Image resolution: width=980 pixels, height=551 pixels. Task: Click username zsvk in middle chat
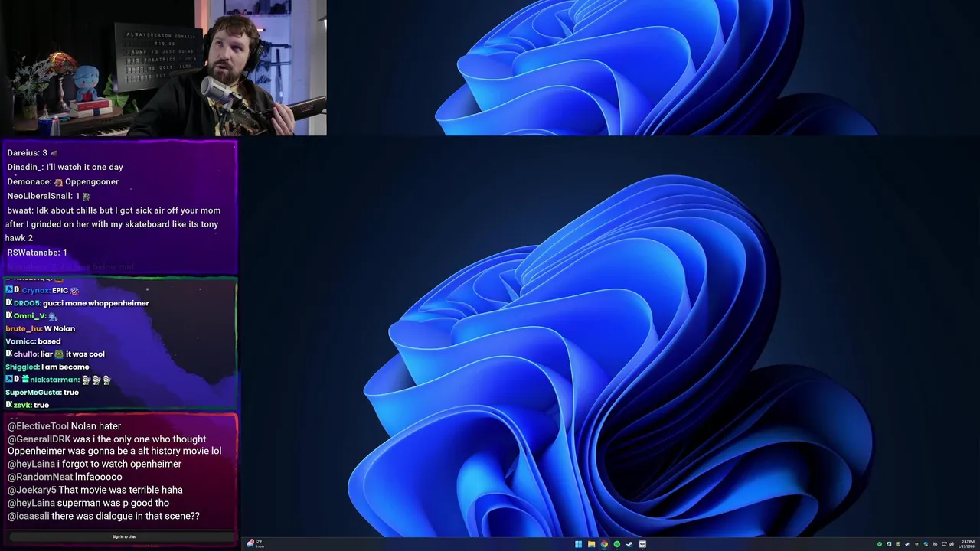(x=21, y=405)
